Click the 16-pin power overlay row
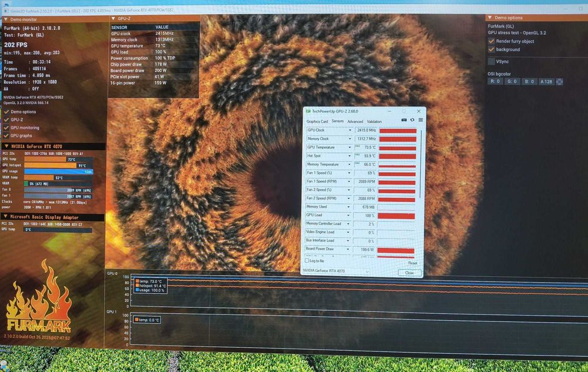 point(153,83)
